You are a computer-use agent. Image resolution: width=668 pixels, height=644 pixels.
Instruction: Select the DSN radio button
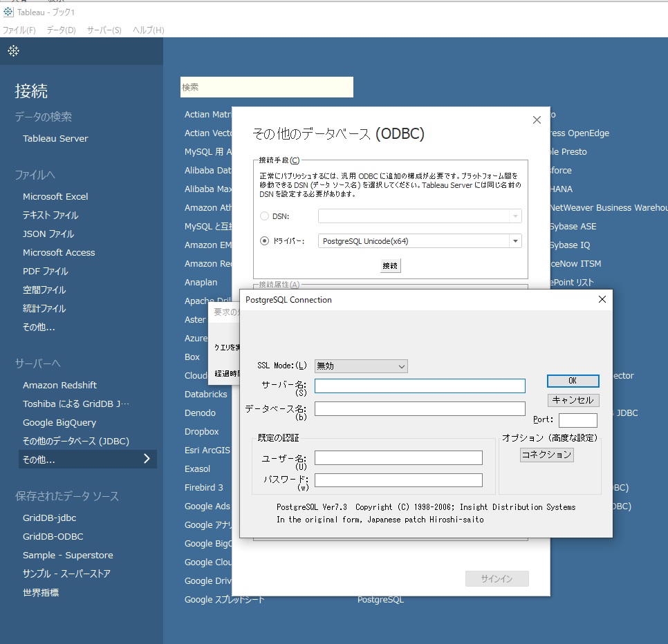(x=265, y=216)
